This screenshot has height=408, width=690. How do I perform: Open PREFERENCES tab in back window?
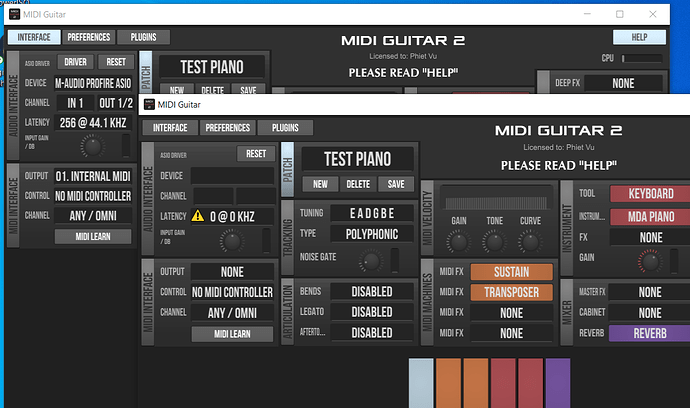click(x=88, y=37)
